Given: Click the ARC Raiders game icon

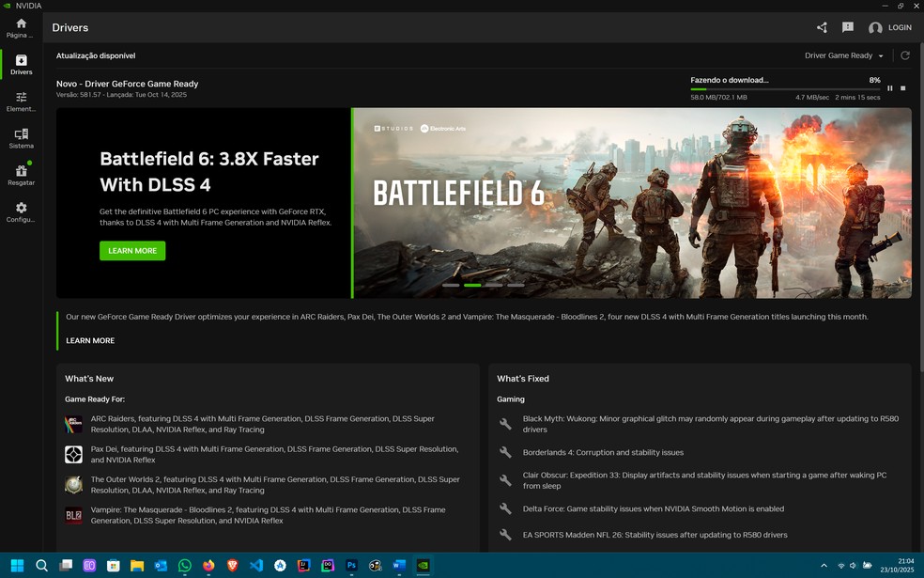Looking at the screenshot, I should (73, 425).
